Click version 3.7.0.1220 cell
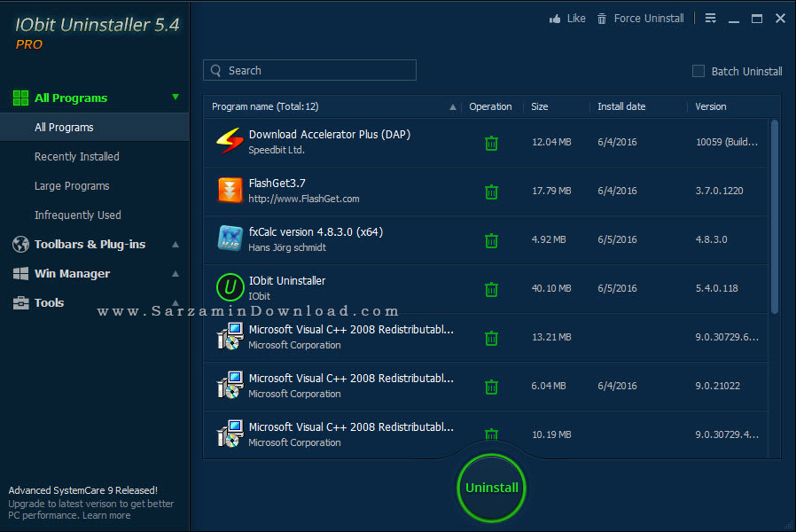 (x=719, y=191)
